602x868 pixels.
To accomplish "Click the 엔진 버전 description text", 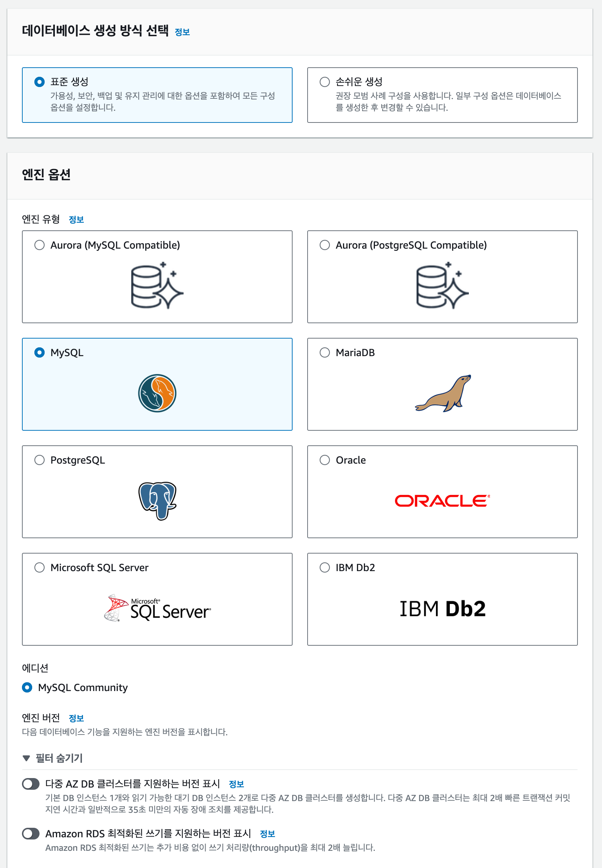I will [x=125, y=732].
